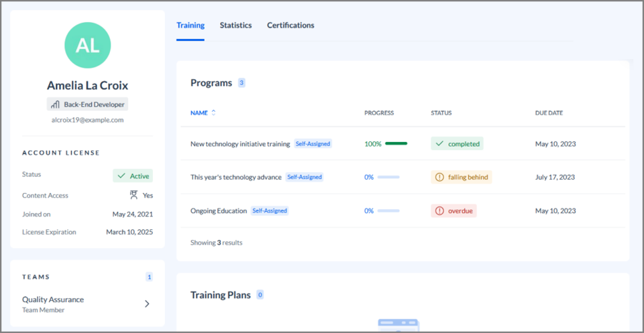Click the Active license status badge
Screen dimensions: 644x333
coord(133,176)
